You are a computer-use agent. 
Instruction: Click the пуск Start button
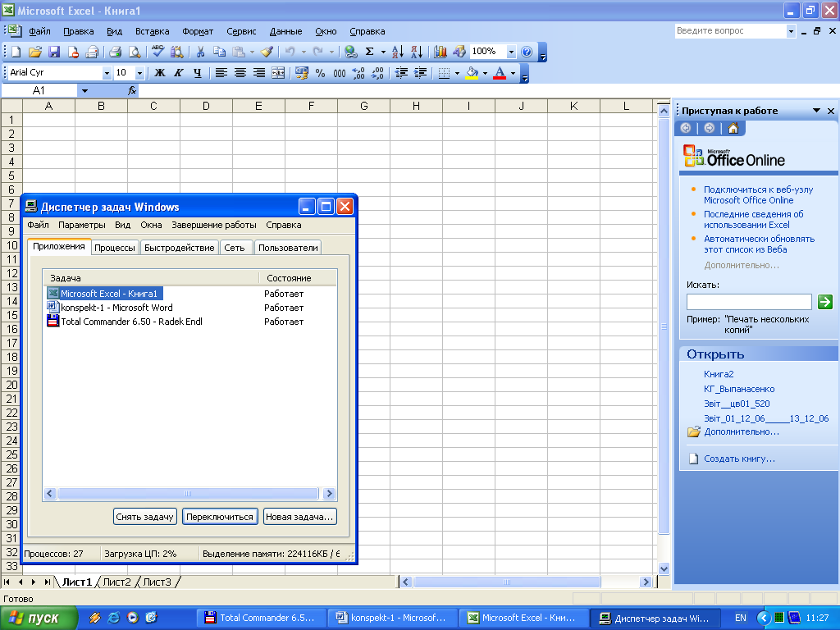tap(39, 619)
